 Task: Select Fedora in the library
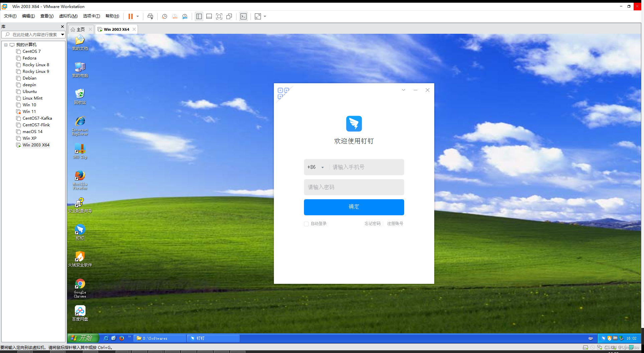[x=29, y=58]
